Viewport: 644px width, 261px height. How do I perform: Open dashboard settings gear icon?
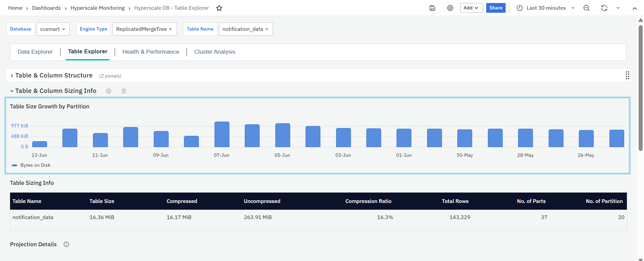[450, 8]
